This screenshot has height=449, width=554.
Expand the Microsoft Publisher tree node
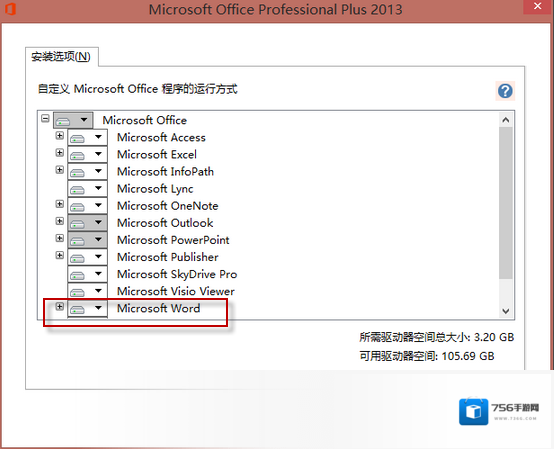[x=60, y=255]
